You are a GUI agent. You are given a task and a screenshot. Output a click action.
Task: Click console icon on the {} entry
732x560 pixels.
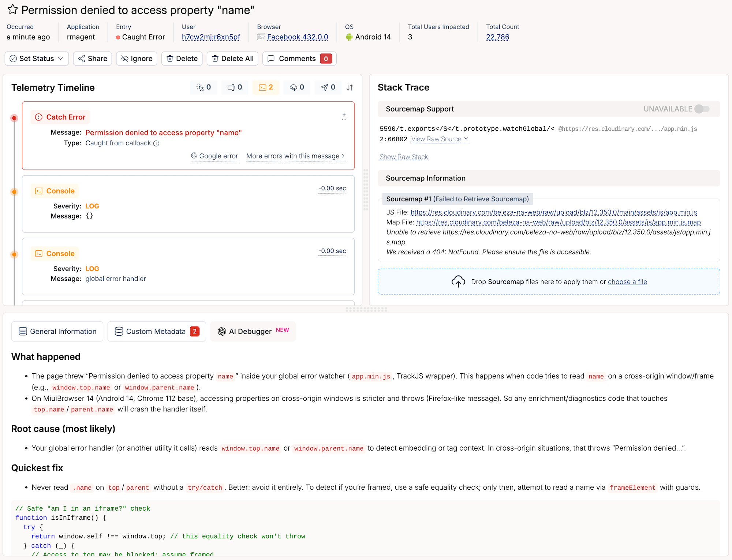(x=39, y=191)
